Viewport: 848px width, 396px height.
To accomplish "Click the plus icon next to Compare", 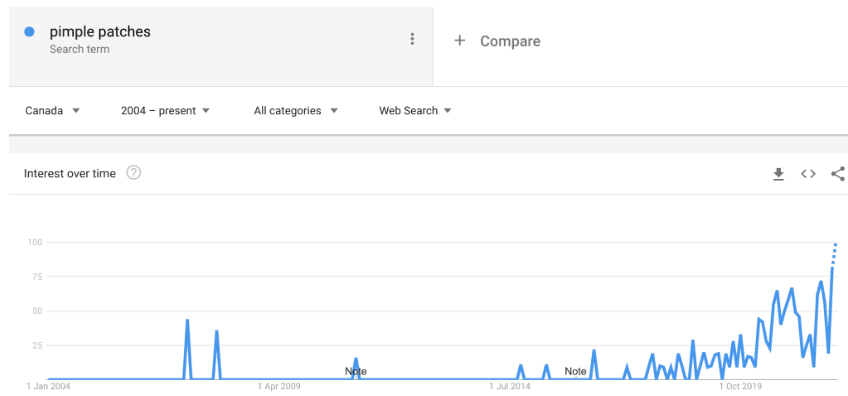I will [x=459, y=41].
